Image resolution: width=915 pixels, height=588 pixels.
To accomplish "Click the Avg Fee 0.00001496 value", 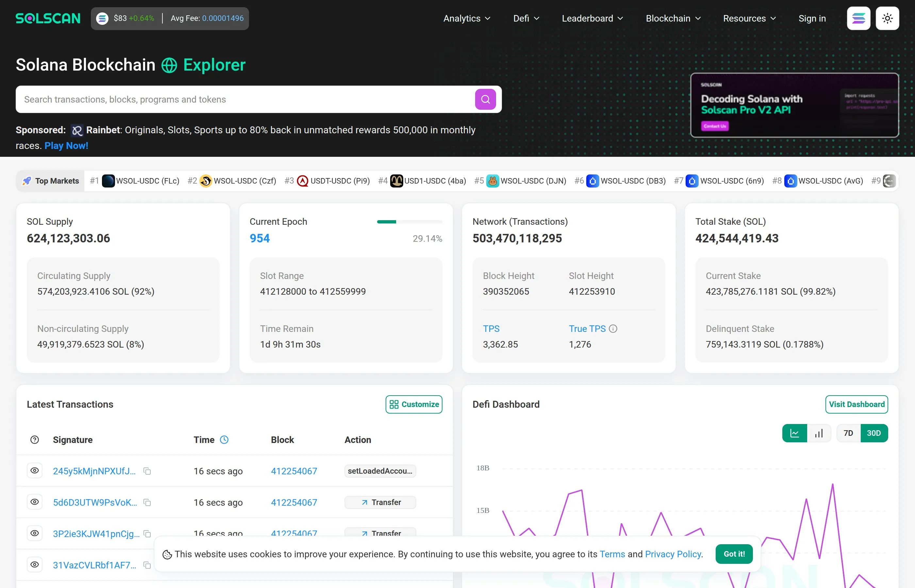I will pyautogui.click(x=223, y=18).
